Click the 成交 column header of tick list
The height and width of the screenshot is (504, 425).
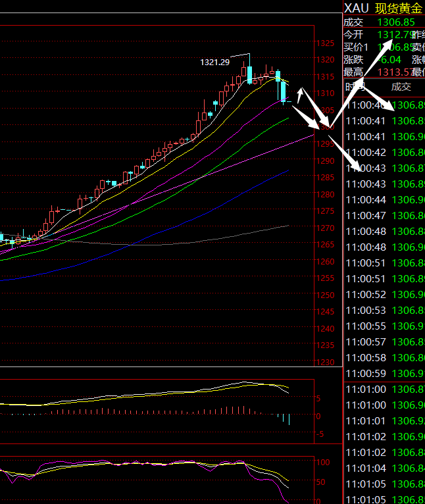point(401,87)
